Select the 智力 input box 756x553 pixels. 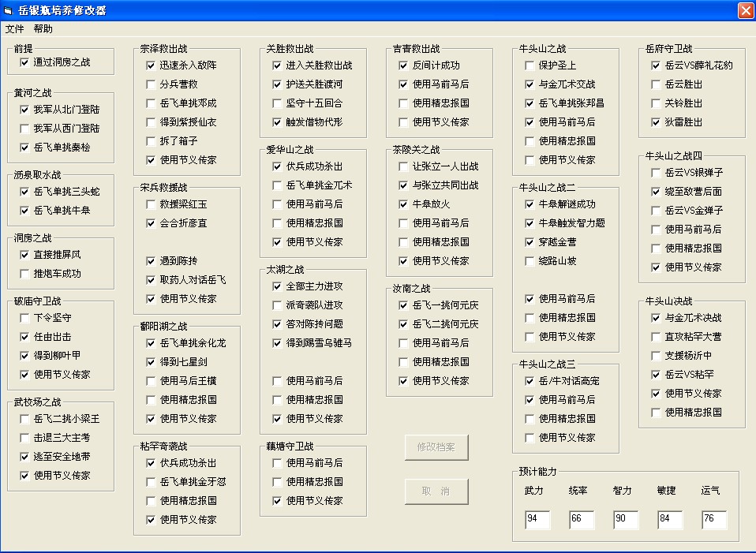[626, 519]
